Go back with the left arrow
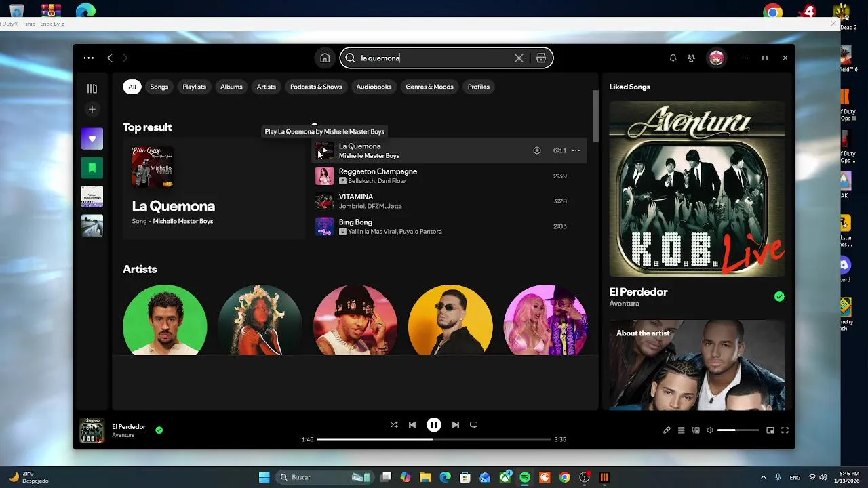The image size is (868, 488). (110, 58)
